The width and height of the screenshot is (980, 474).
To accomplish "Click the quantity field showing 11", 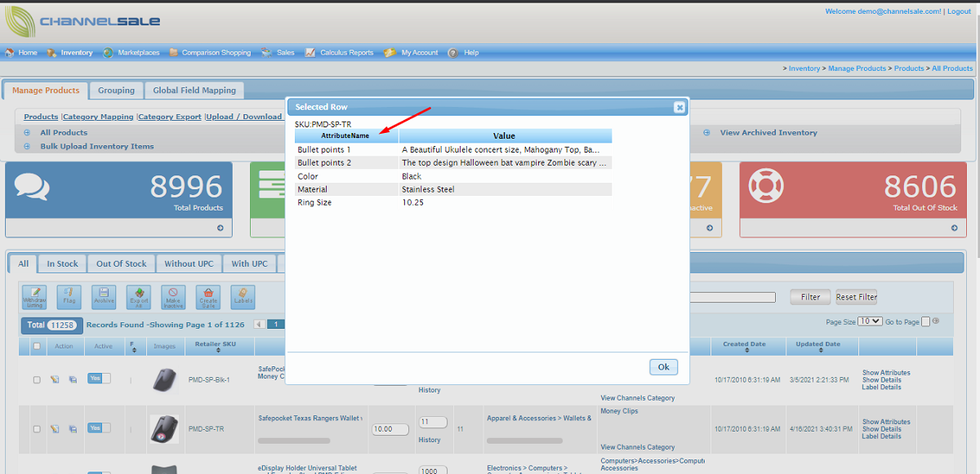I will point(432,423).
